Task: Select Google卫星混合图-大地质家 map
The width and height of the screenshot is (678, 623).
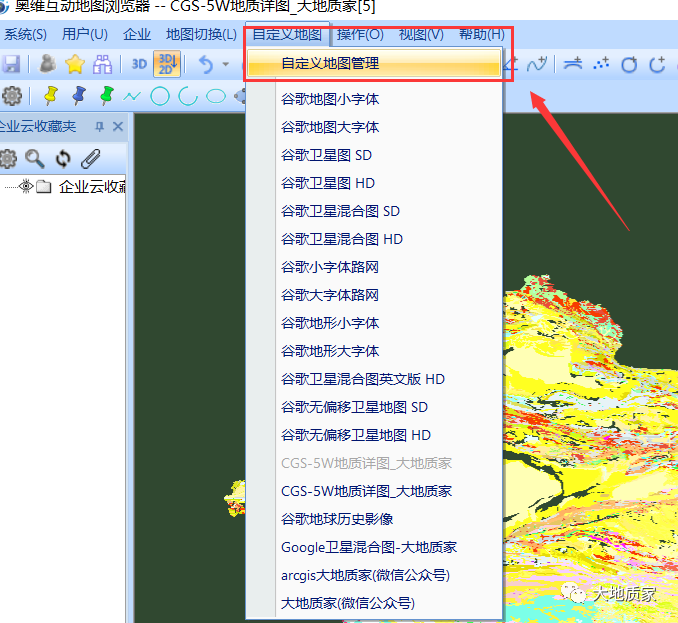Action: click(x=374, y=547)
